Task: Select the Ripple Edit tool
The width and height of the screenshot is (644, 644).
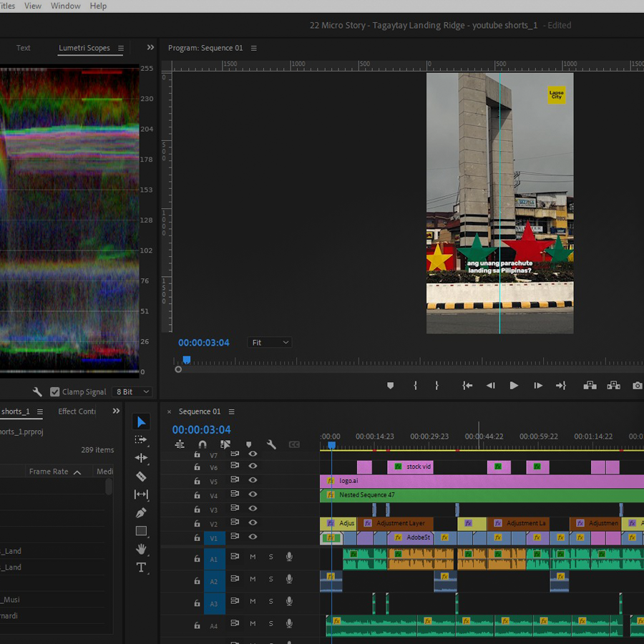Action: (141, 458)
